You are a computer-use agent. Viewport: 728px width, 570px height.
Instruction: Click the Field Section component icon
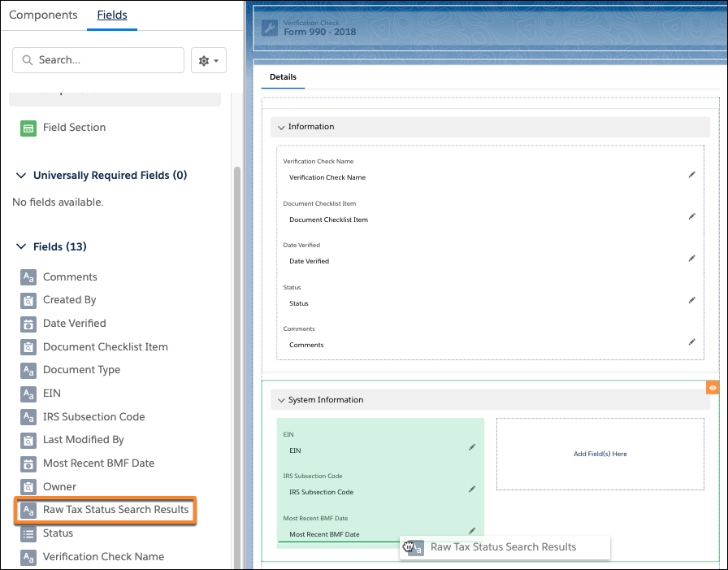(28, 128)
